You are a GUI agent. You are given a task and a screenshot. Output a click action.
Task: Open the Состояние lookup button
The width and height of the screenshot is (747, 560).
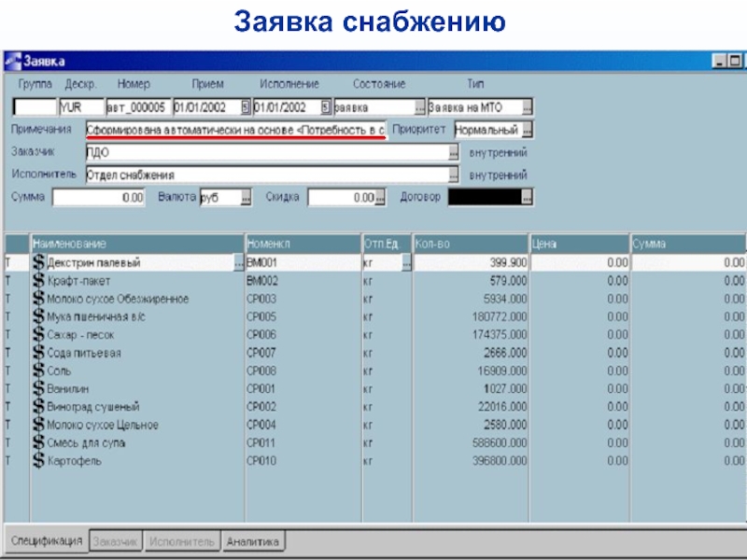point(419,107)
